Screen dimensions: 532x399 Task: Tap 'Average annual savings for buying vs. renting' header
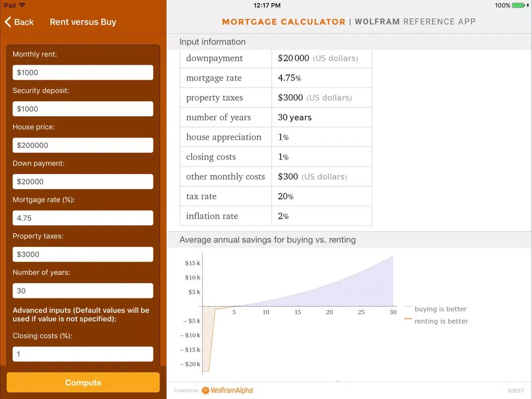click(x=267, y=239)
